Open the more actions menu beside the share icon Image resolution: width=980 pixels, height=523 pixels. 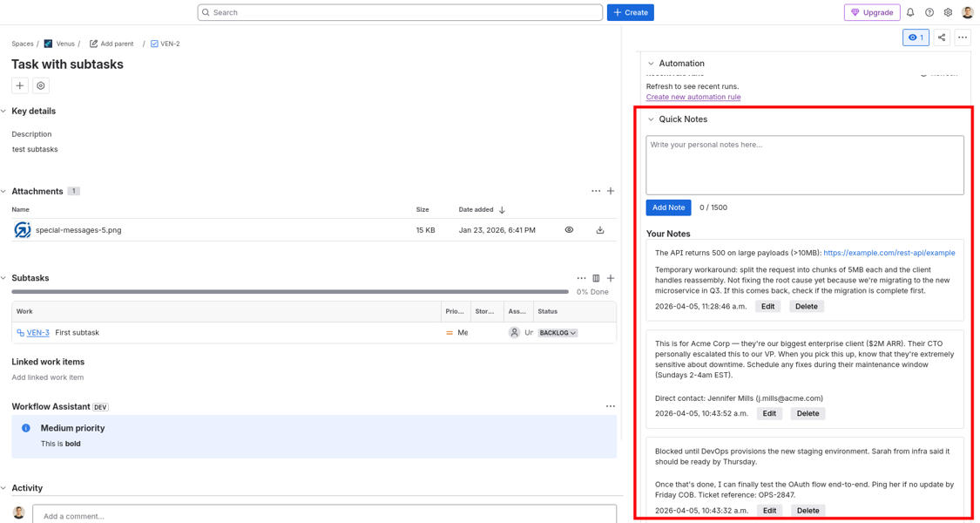coord(963,37)
